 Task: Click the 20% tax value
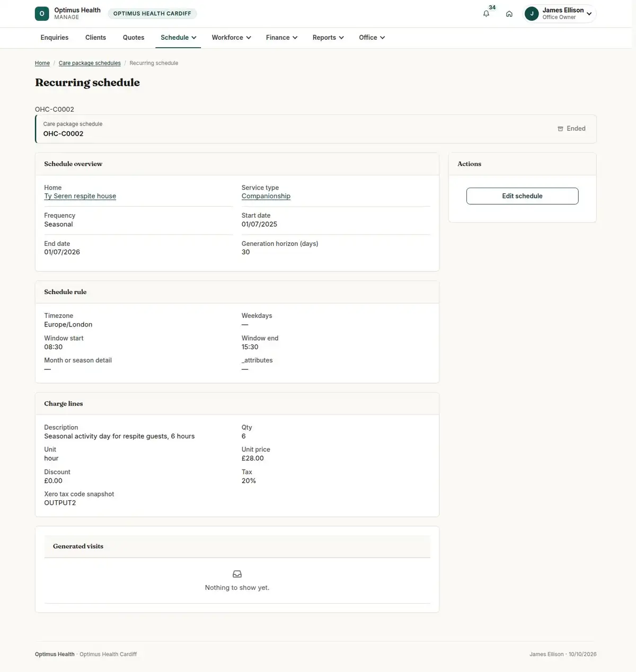tap(249, 481)
